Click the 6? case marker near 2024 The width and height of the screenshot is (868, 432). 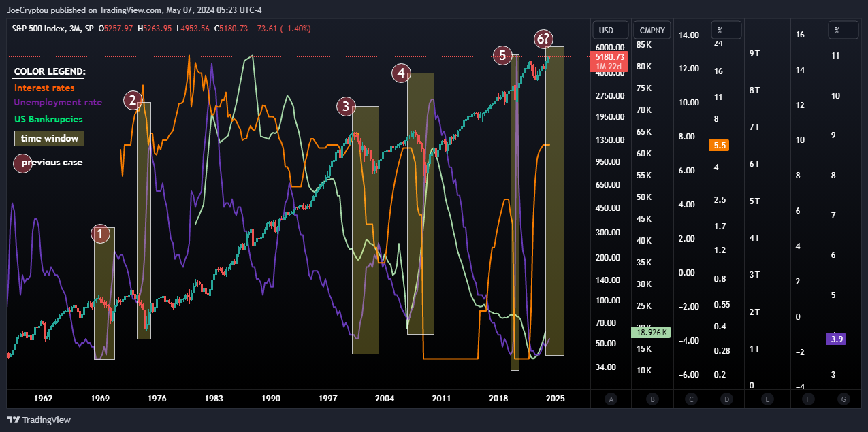544,39
